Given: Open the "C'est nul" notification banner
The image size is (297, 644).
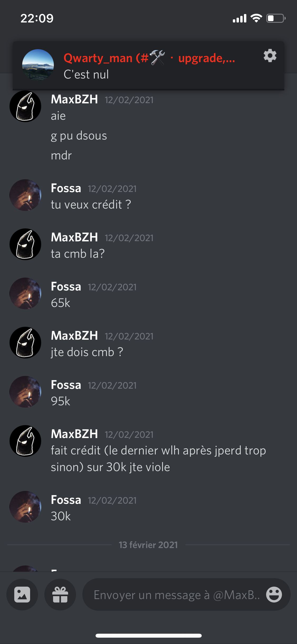Looking at the screenshot, I should [x=148, y=66].
